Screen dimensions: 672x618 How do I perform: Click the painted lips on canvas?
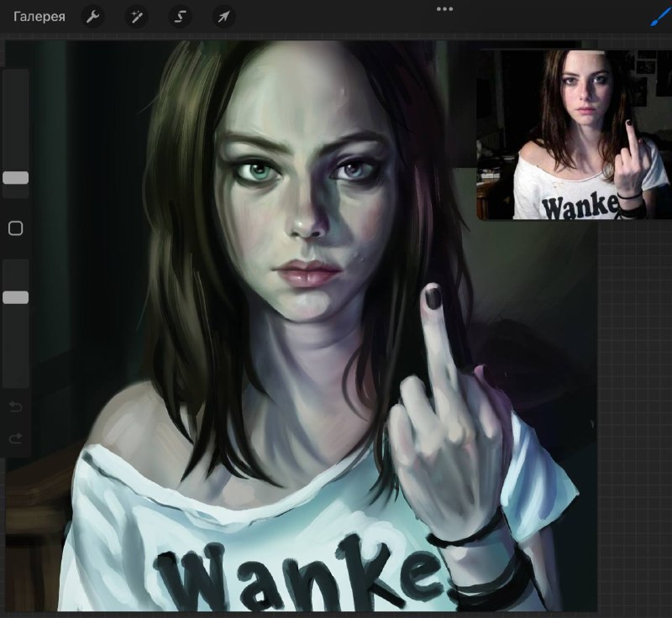click(306, 273)
